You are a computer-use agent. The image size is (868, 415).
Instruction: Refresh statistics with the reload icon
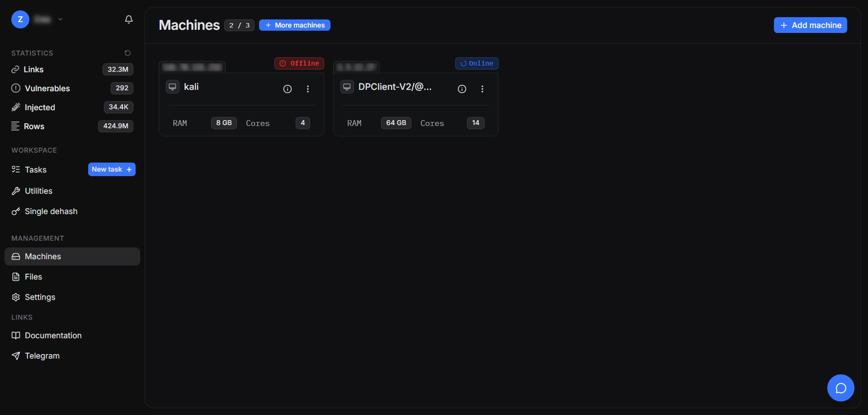coord(127,53)
